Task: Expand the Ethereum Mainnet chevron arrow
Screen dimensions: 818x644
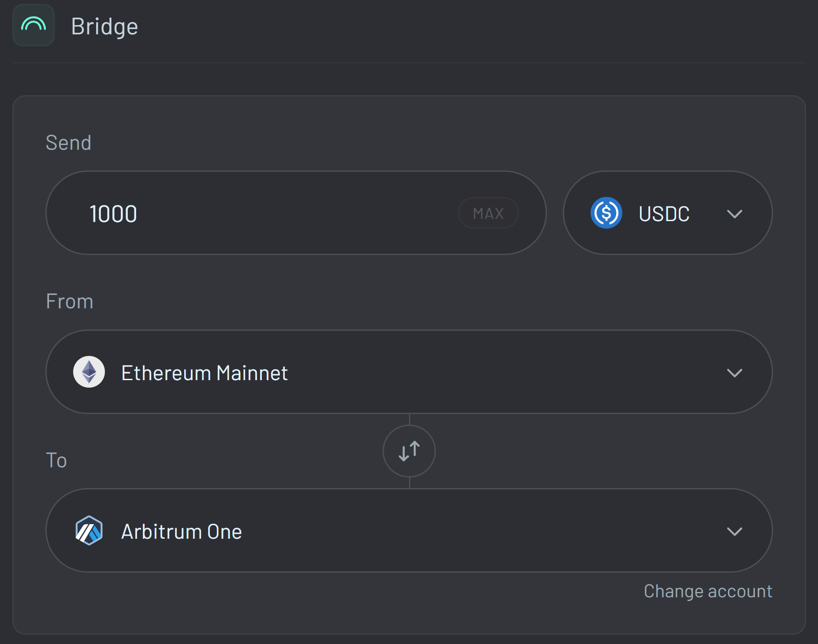Action: coord(734,373)
